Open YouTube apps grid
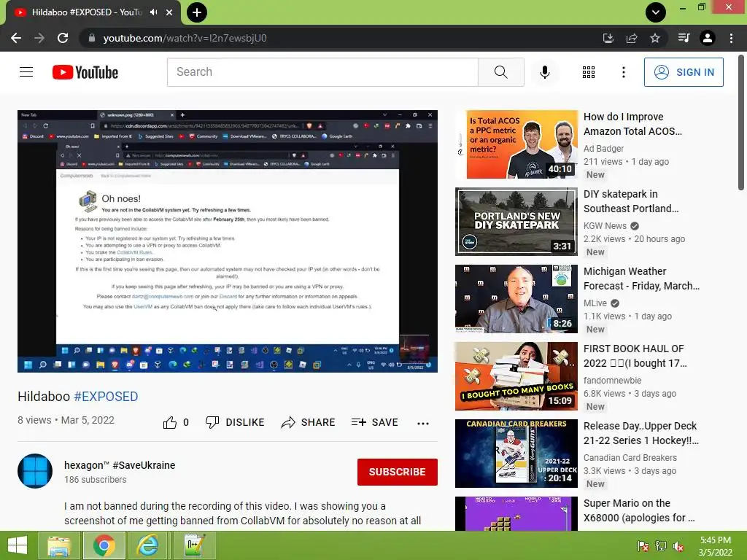The height and width of the screenshot is (560, 747). [589, 72]
